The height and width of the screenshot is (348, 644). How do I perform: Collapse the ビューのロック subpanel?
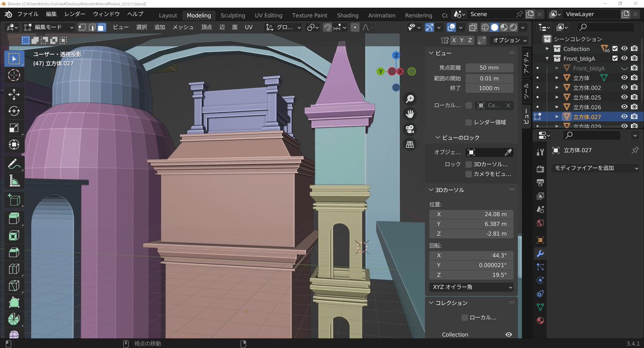(438, 138)
